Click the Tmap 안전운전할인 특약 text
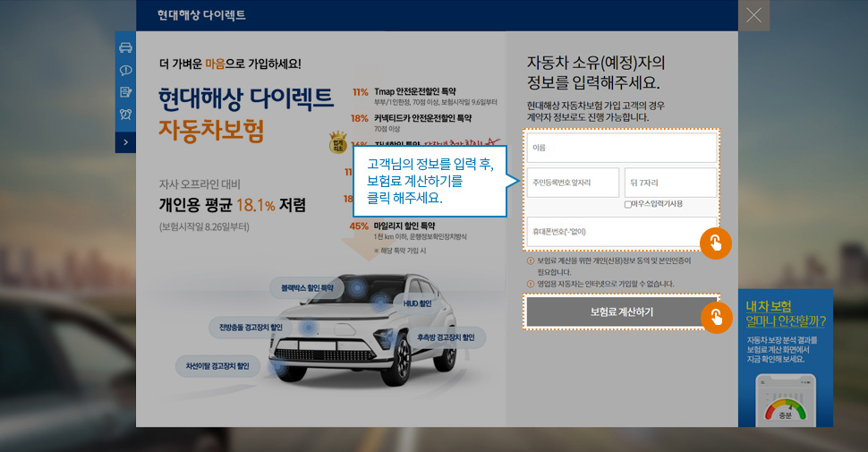The image size is (868, 452). (415, 91)
